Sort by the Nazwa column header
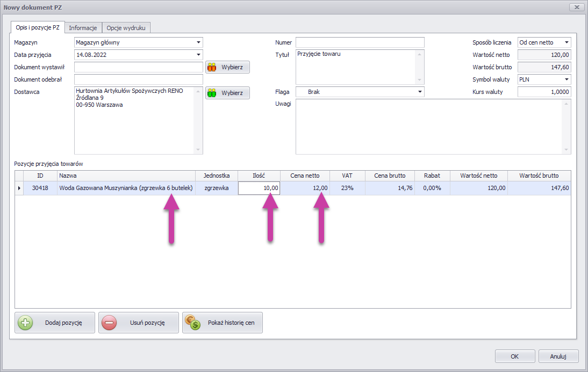The height and width of the screenshot is (372, 588). [x=126, y=176]
